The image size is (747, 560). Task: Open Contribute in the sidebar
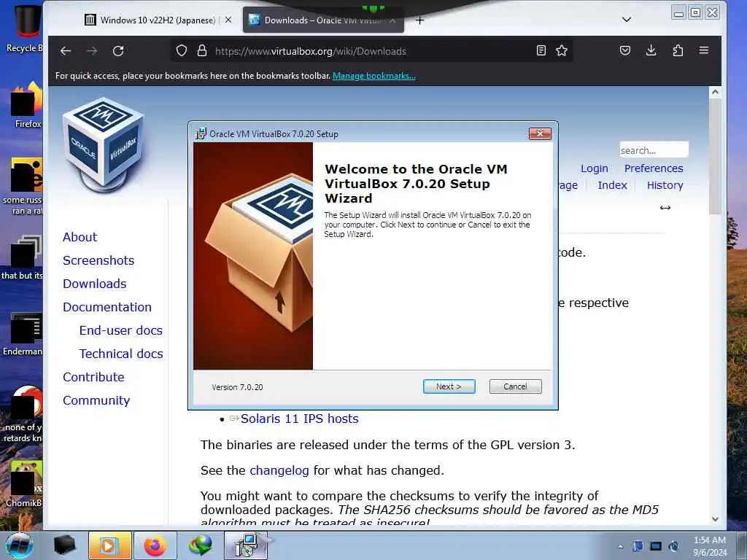(x=93, y=377)
